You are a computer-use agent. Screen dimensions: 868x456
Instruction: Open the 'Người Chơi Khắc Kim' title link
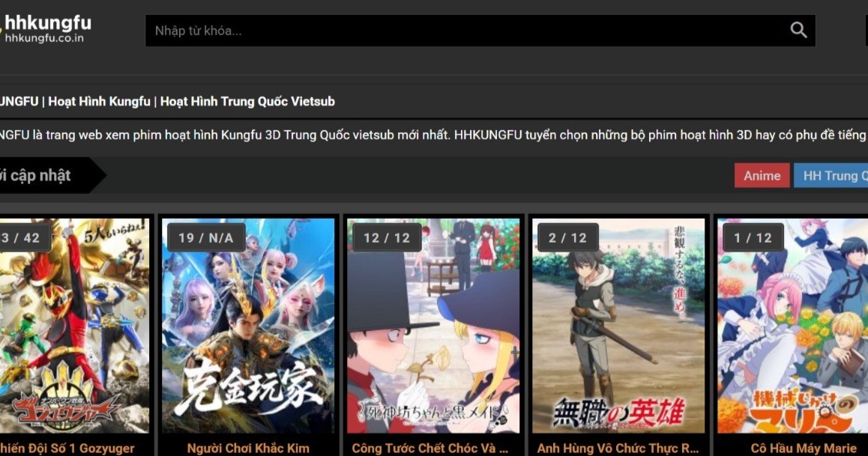click(x=248, y=449)
